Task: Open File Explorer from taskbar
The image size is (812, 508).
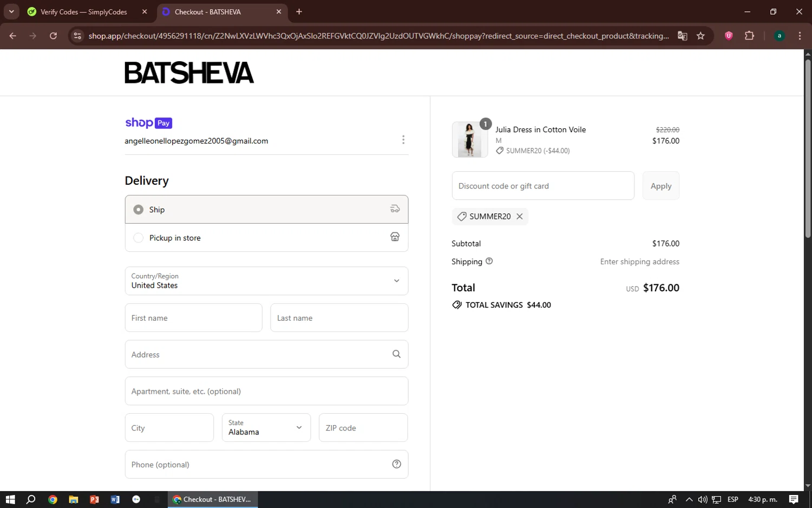Action: [x=74, y=499]
